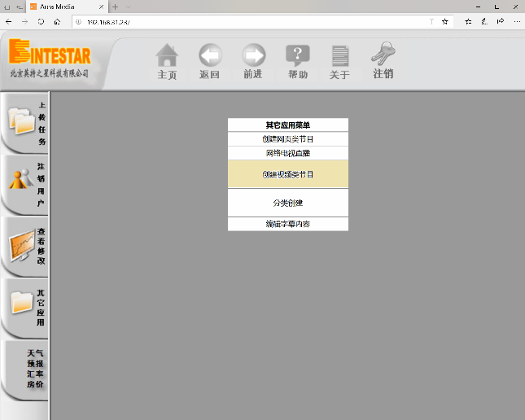The width and height of the screenshot is (525, 420).
Task: Refresh the browser page
Action: [x=41, y=22]
